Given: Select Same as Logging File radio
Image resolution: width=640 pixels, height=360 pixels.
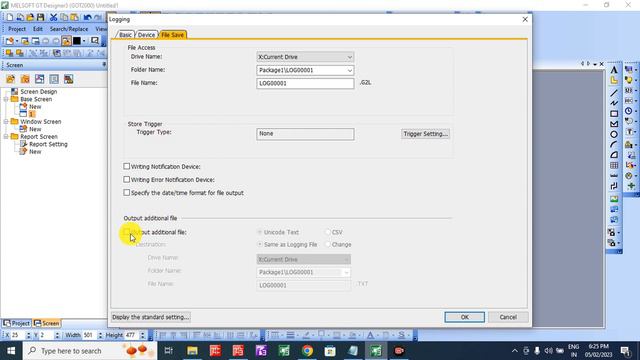Looking at the screenshot, I should (x=260, y=244).
